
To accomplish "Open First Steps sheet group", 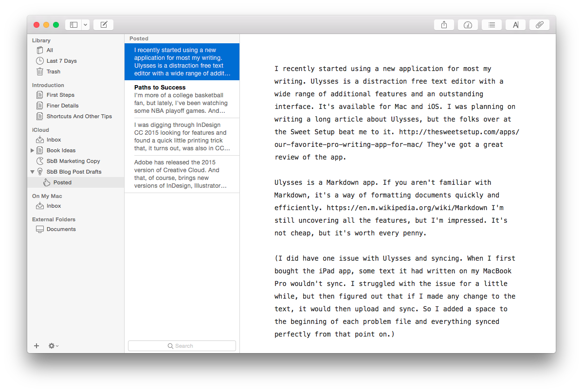I will click(76, 95).
